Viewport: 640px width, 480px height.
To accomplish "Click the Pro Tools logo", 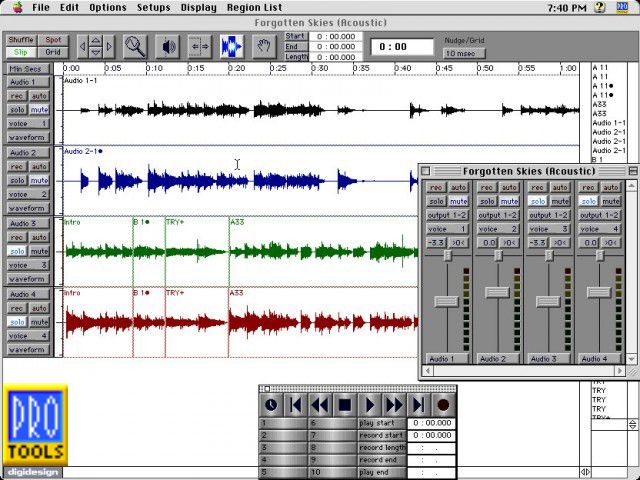I will pyautogui.click(x=35, y=424).
